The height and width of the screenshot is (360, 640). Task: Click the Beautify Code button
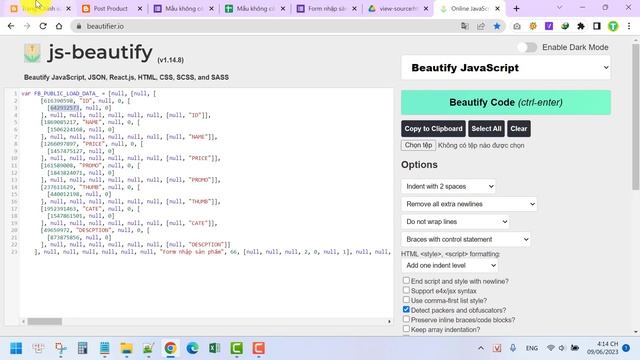[x=506, y=102]
